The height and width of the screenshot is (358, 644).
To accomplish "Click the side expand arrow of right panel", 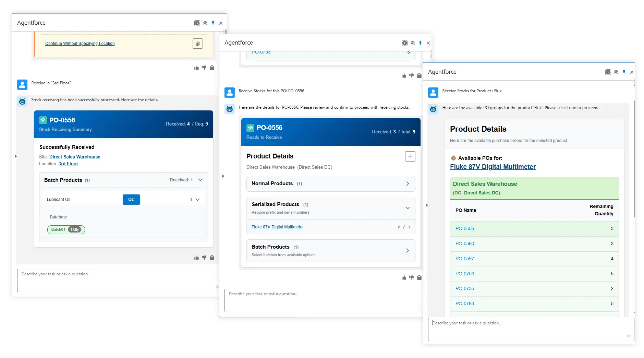I will tap(427, 205).
